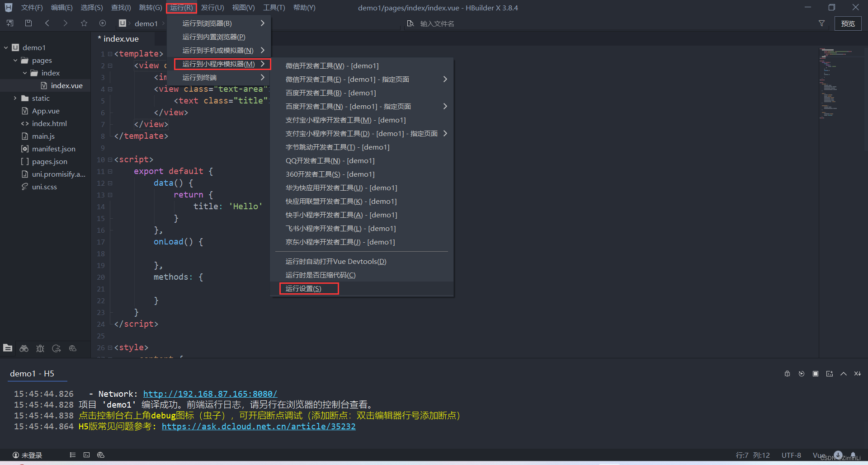Expand 运行到手机或模拟器(N) submenu

219,50
